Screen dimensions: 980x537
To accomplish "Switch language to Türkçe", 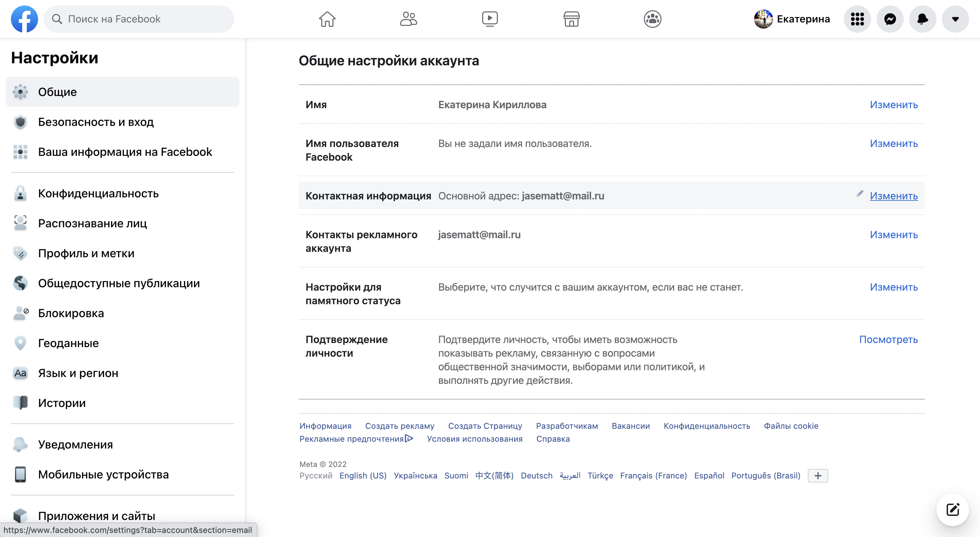I will (x=600, y=476).
